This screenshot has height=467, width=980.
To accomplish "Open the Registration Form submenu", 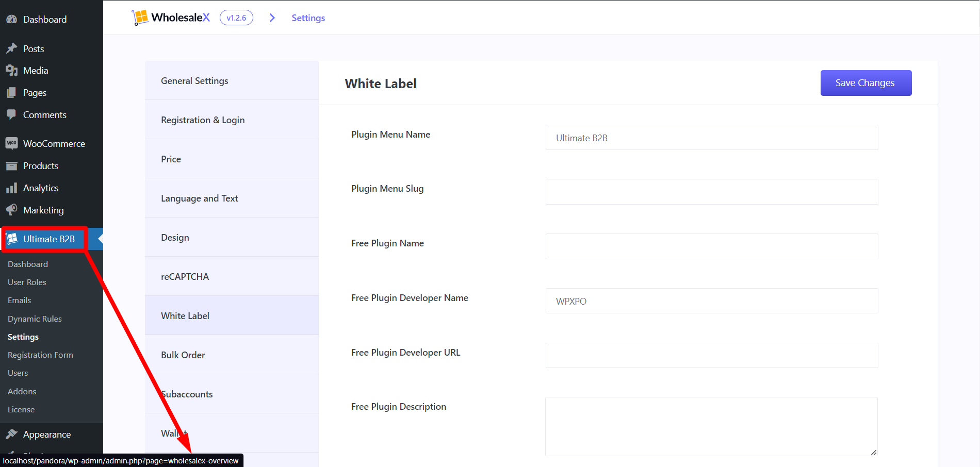I will 40,355.
